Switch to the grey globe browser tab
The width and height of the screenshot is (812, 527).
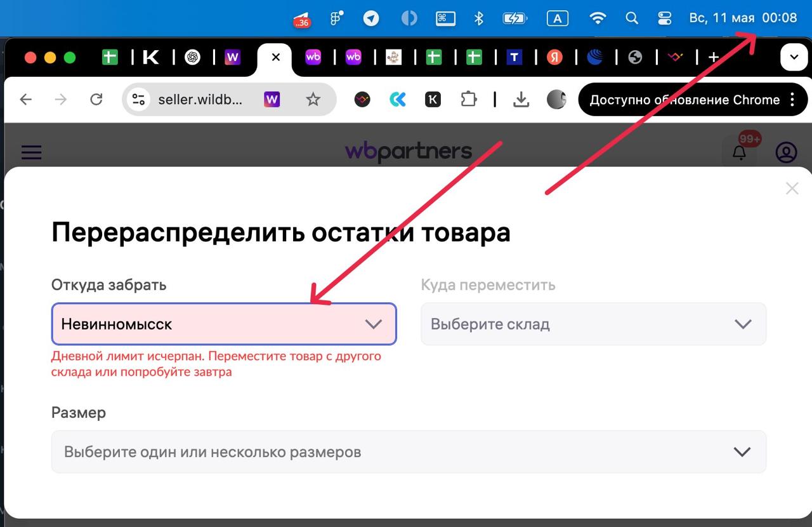(x=635, y=58)
